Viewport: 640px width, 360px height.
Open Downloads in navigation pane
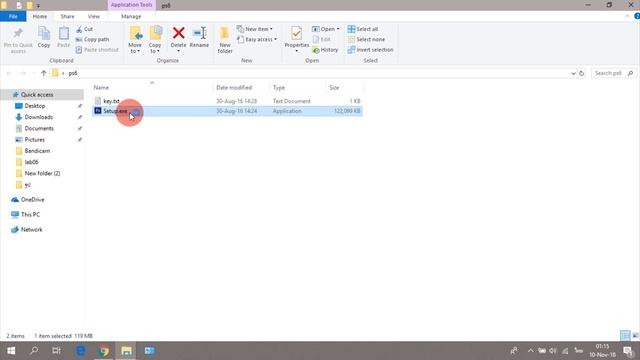[x=38, y=117]
